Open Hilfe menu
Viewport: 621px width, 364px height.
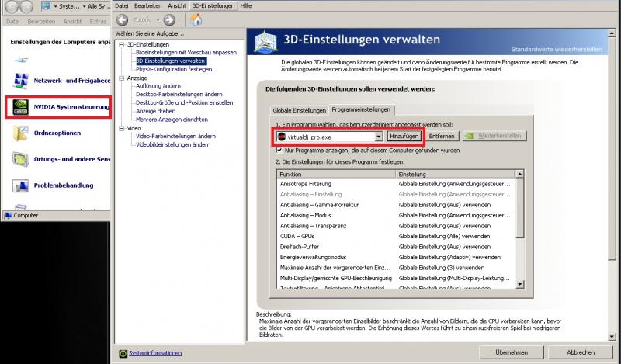coord(246,6)
